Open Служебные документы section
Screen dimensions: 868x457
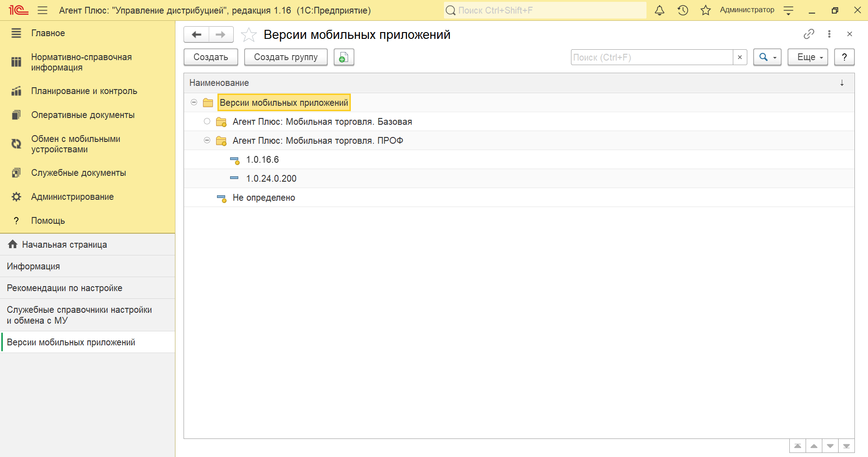pos(88,173)
